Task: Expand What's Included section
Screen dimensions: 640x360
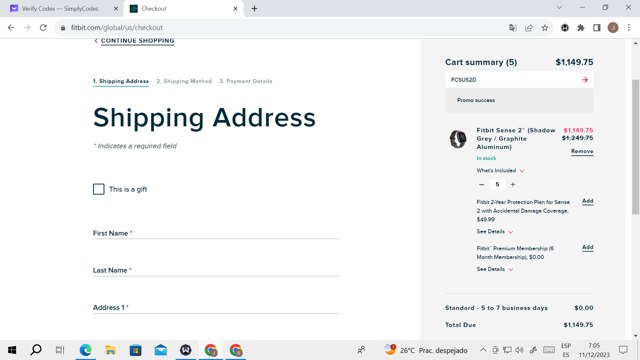Action: [500, 171]
